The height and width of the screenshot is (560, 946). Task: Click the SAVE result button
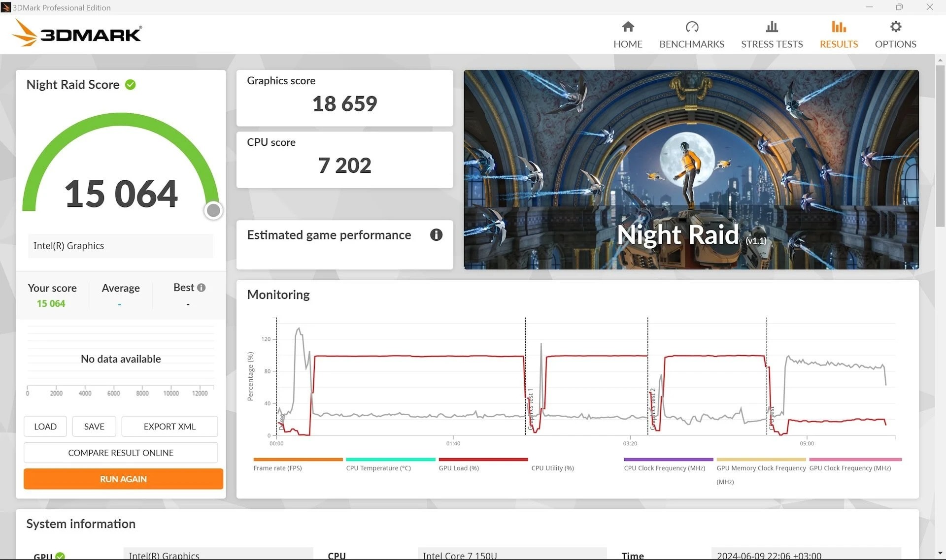pos(94,427)
